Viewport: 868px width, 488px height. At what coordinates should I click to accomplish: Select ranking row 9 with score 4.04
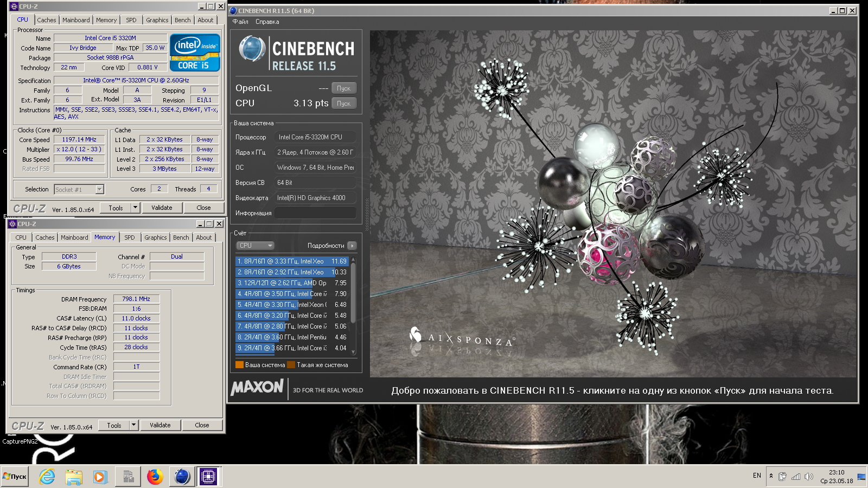(x=292, y=348)
